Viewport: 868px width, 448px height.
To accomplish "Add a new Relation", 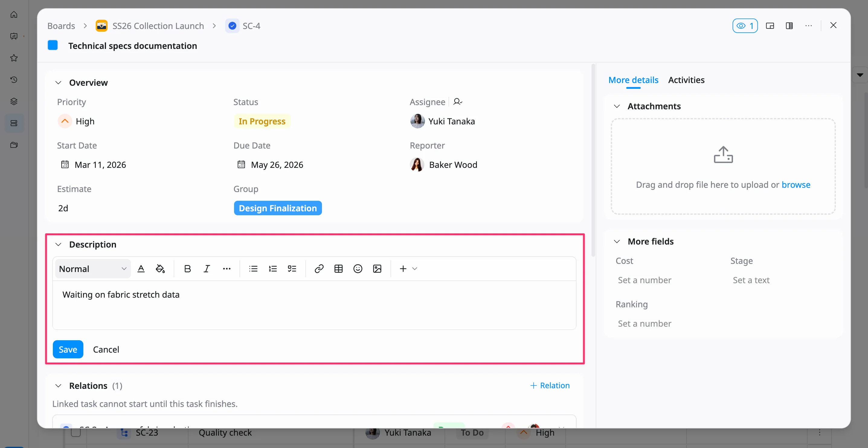I will [550, 385].
